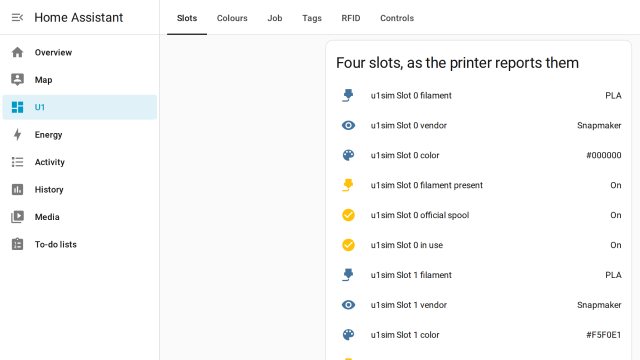
Task: Click the Overview home icon
Action: coord(17,52)
